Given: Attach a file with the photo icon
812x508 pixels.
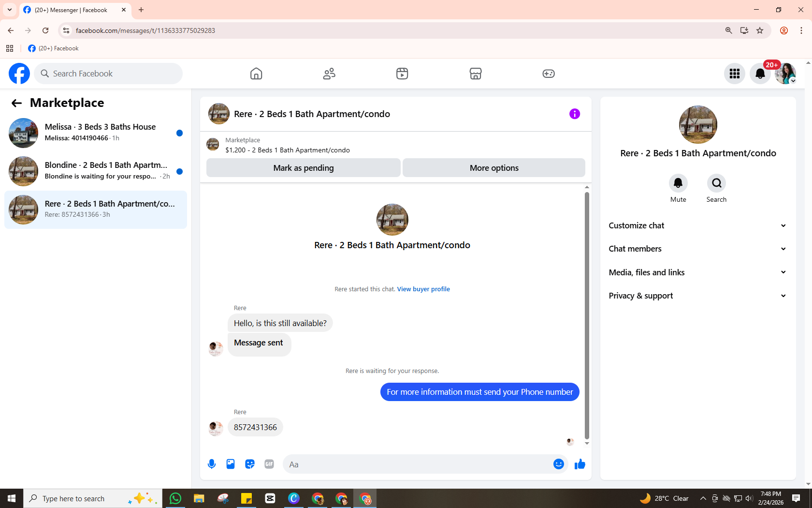Looking at the screenshot, I should [x=231, y=464].
